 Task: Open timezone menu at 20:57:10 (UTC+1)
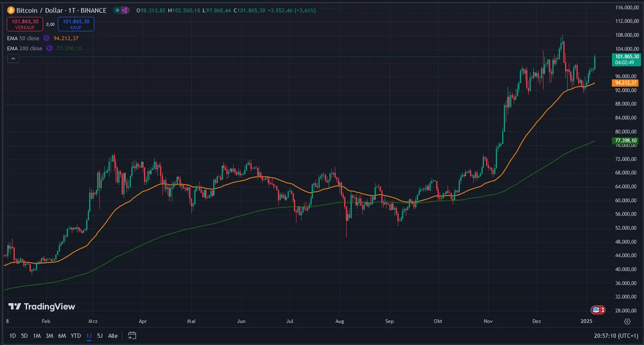pos(615,335)
